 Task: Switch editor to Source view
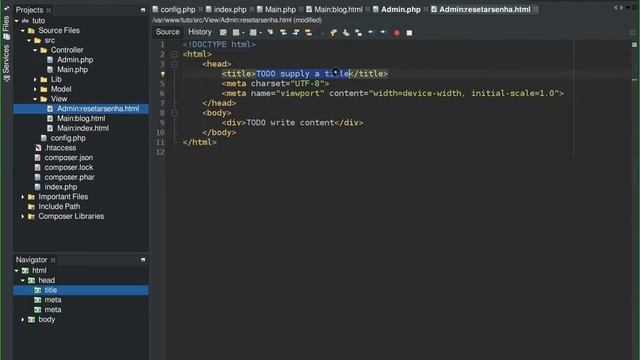point(167,32)
